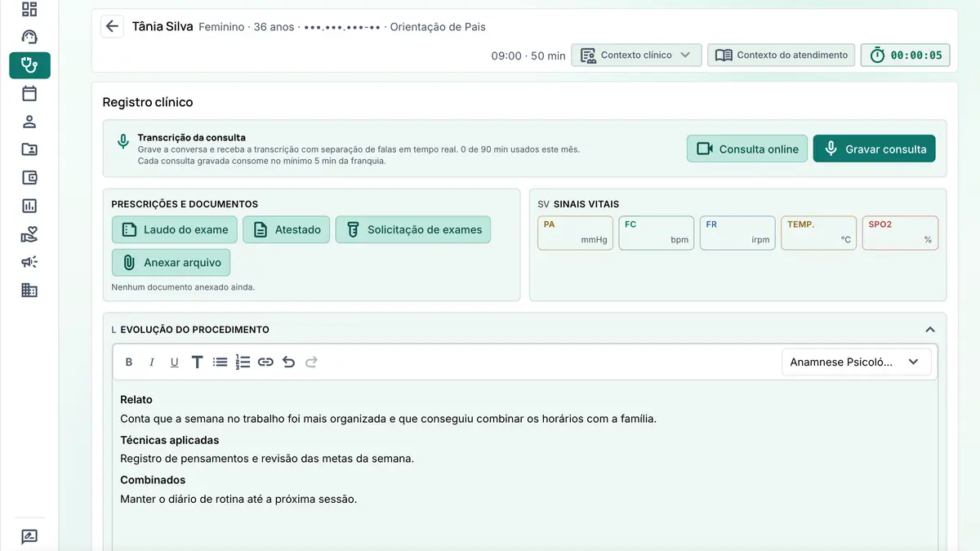Click the patient name Tânia Silva
This screenshot has height=551, width=980.
click(163, 26)
